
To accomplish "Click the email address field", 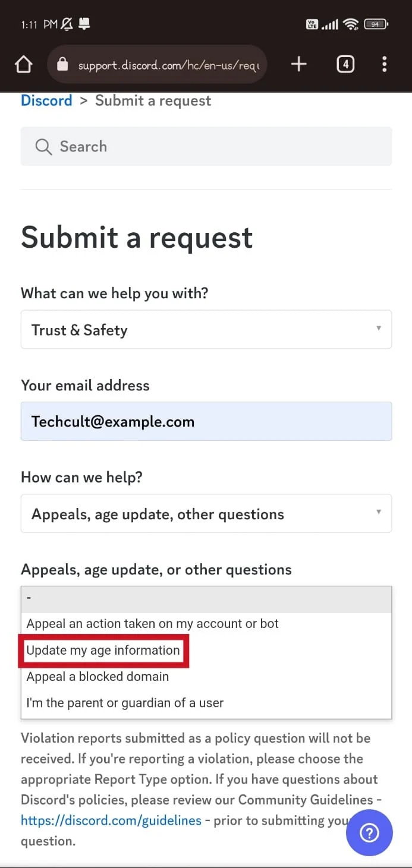I will click(x=206, y=421).
